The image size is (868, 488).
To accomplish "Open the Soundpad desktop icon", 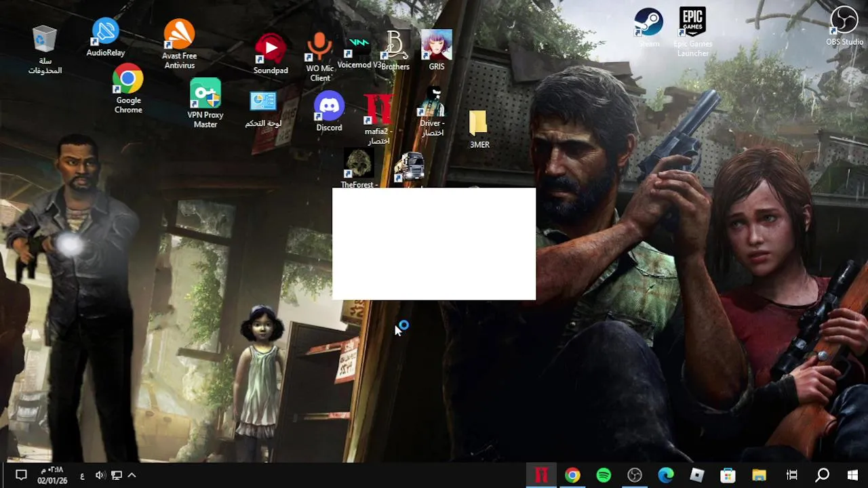I will (x=271, y=54).
